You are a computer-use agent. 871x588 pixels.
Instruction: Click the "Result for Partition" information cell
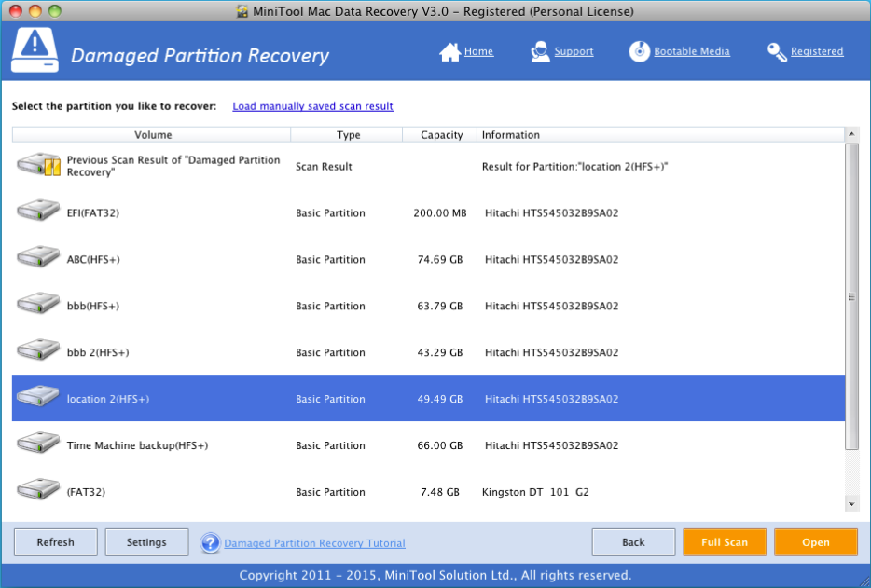[x=575, y=167]
